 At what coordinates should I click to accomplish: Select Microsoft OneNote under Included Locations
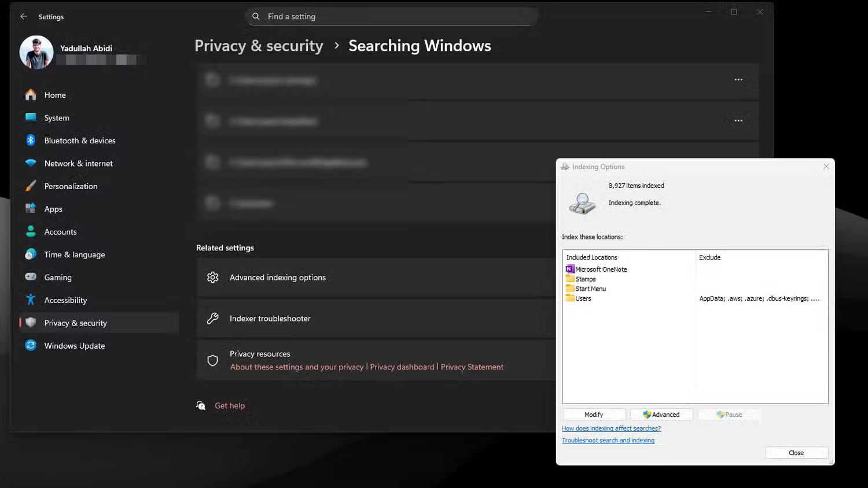click(x=601, y=269)
